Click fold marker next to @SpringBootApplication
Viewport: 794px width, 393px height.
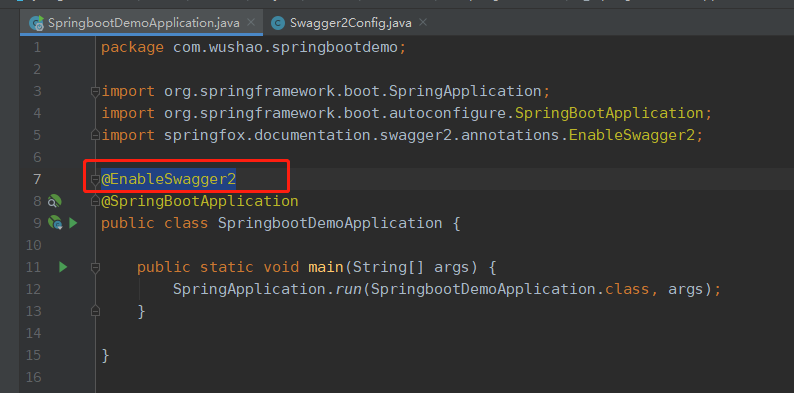tap(95, 202)
